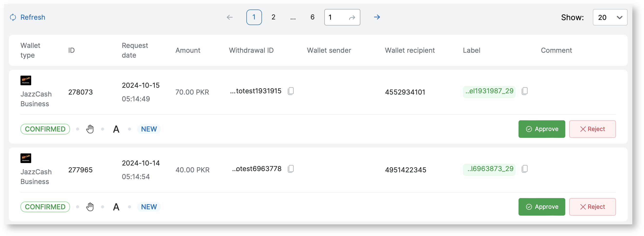644x236 pixels.
Task: Copy withdrawal ID ending otest6963778
Action: coord(290,169)
